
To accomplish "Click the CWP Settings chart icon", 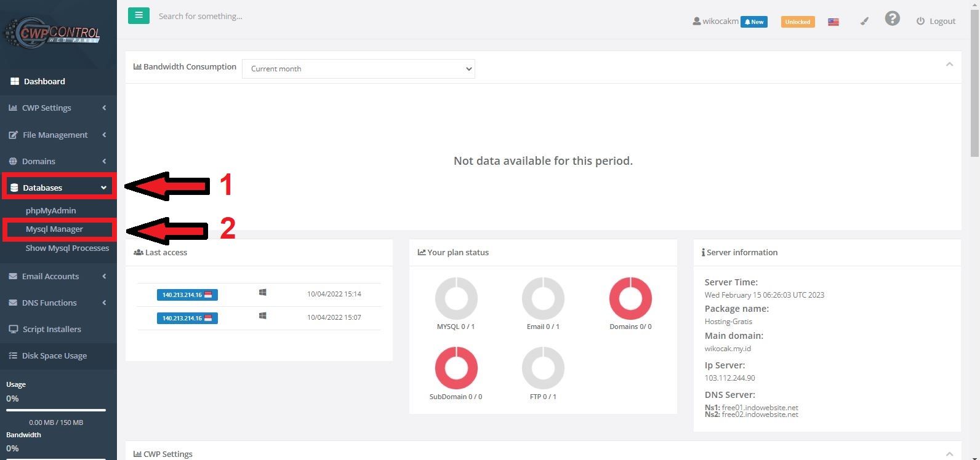I will 13,108.
